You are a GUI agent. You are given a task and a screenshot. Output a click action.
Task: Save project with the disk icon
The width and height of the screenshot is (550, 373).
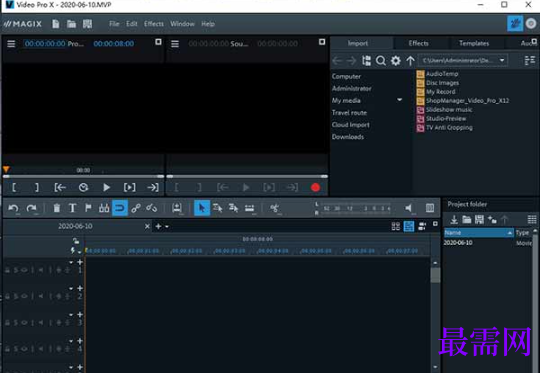87,24
